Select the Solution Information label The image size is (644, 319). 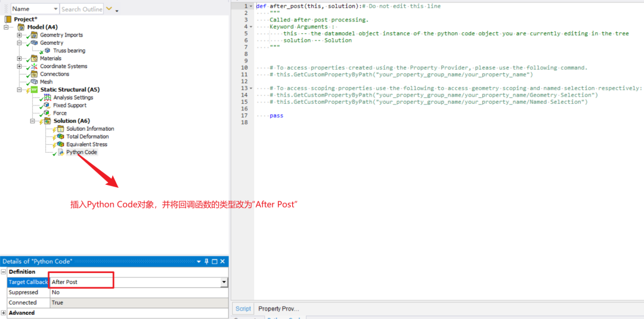[x=90, y=129]
